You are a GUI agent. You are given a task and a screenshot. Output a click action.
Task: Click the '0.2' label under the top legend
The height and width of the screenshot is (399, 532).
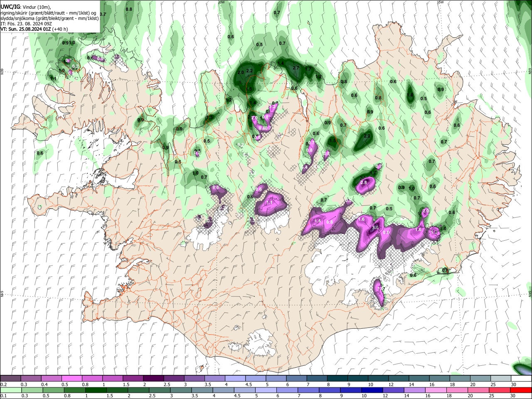3,384
